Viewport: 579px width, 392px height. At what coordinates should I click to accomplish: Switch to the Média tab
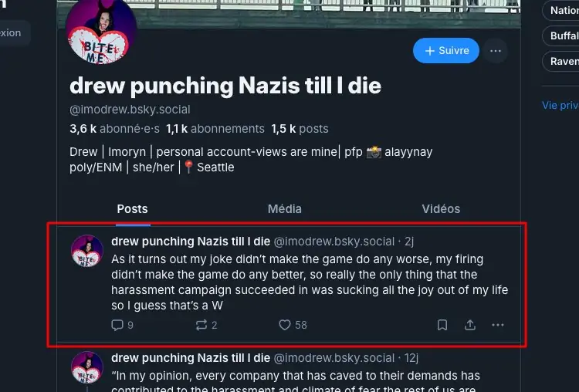click(x=284, y=209)
